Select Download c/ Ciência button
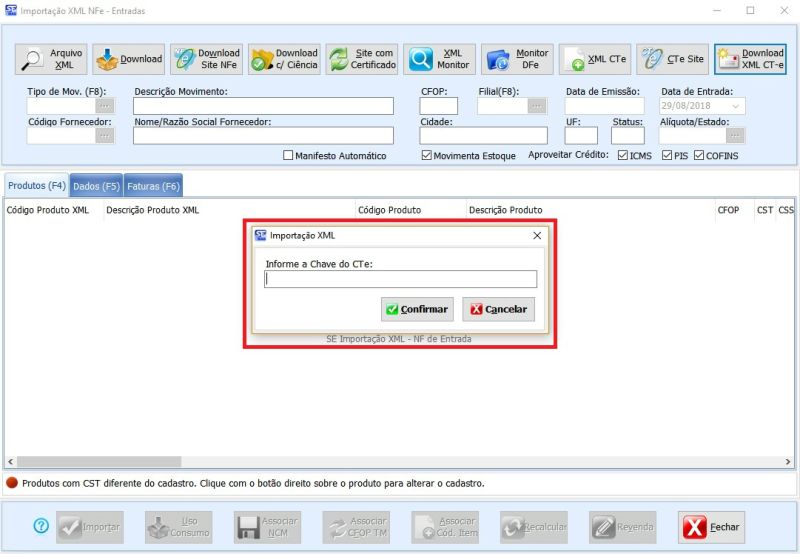This screenshot has height=554, width=800. [x=284, y=59]
